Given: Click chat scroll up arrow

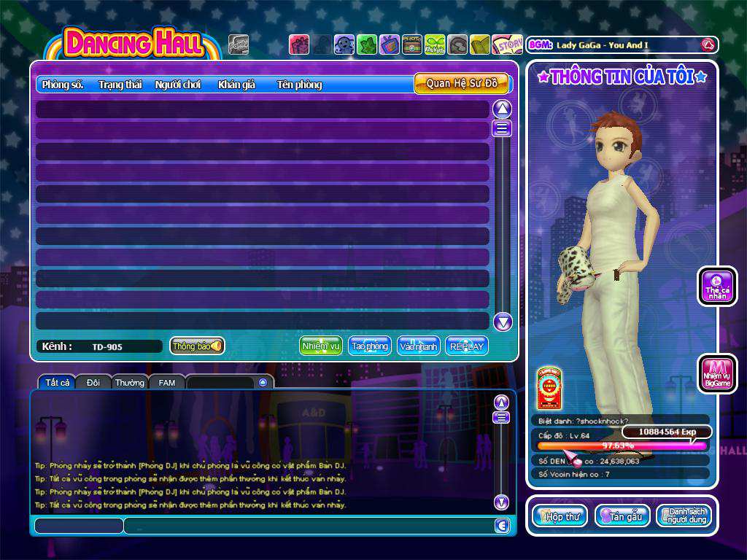Looking at the screenshot, I should (x=501, y=402).
